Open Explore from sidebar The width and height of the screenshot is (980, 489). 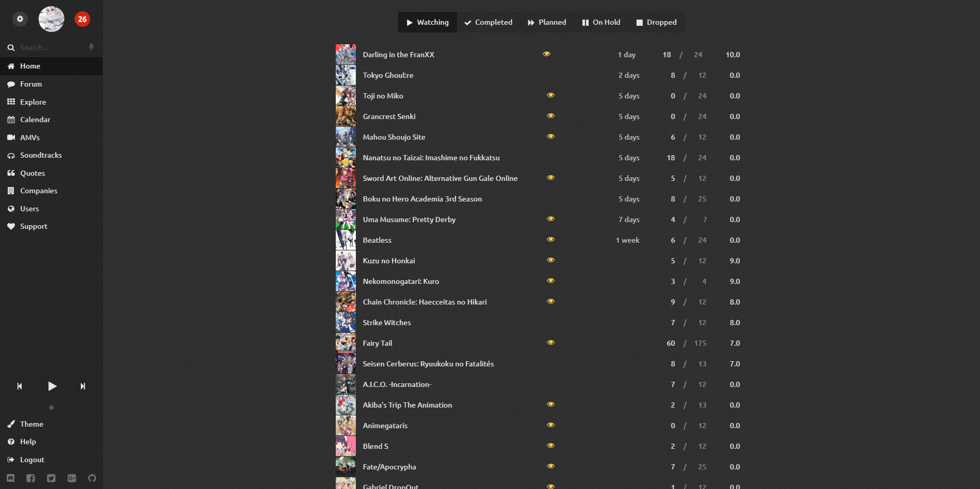tap(51, 102)
